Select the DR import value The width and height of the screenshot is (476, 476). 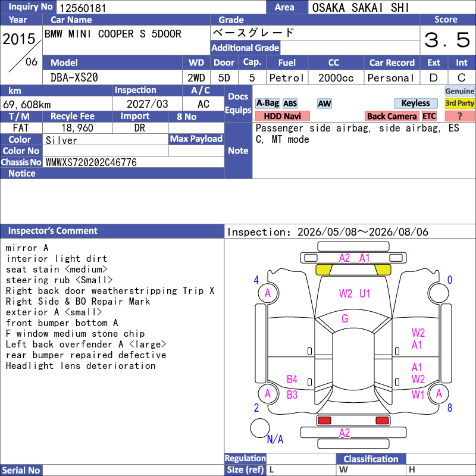pyautogui.click(x=140, y=128)
